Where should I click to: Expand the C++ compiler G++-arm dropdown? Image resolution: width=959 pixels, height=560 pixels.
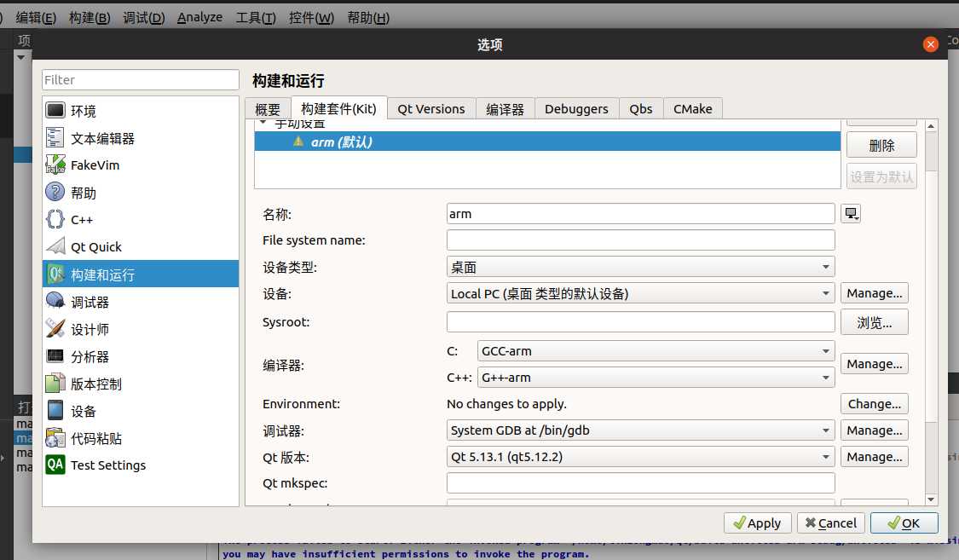point(656,378)
